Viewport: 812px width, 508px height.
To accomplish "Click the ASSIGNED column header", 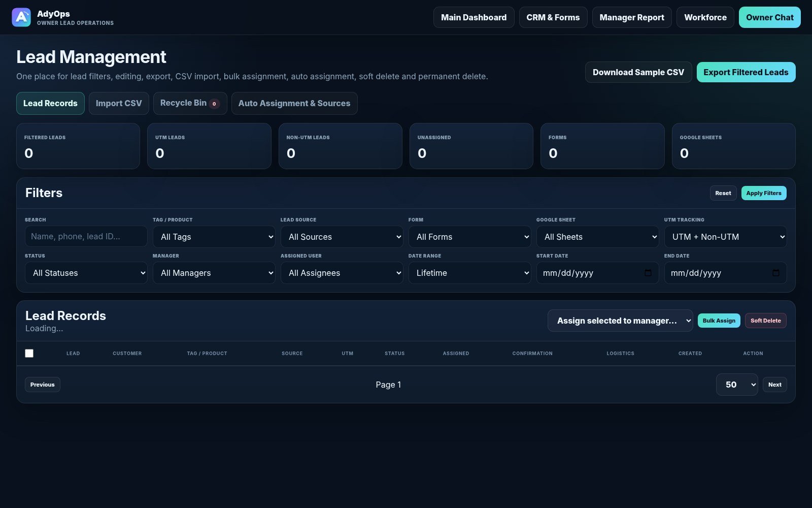I will 456,354.
